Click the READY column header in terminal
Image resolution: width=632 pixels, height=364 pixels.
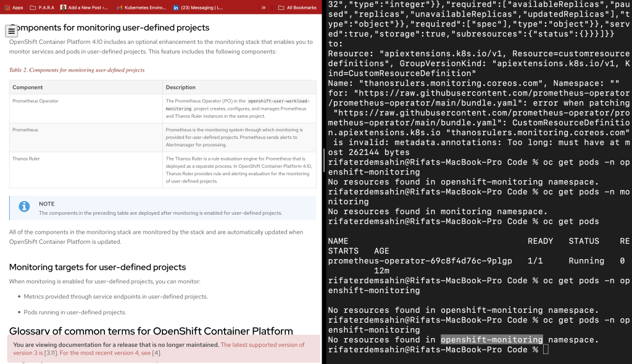click(540, 241)
